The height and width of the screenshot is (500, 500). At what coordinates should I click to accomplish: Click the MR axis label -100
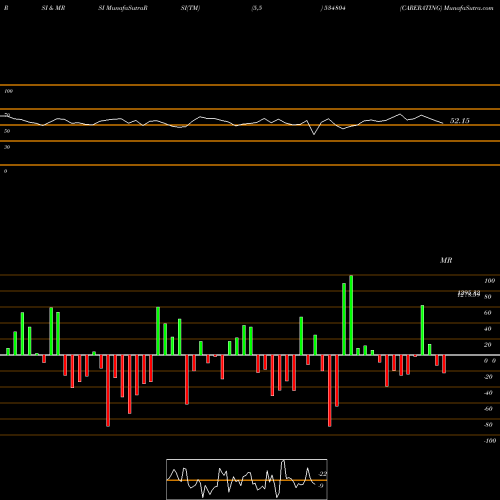coord(490,441)
